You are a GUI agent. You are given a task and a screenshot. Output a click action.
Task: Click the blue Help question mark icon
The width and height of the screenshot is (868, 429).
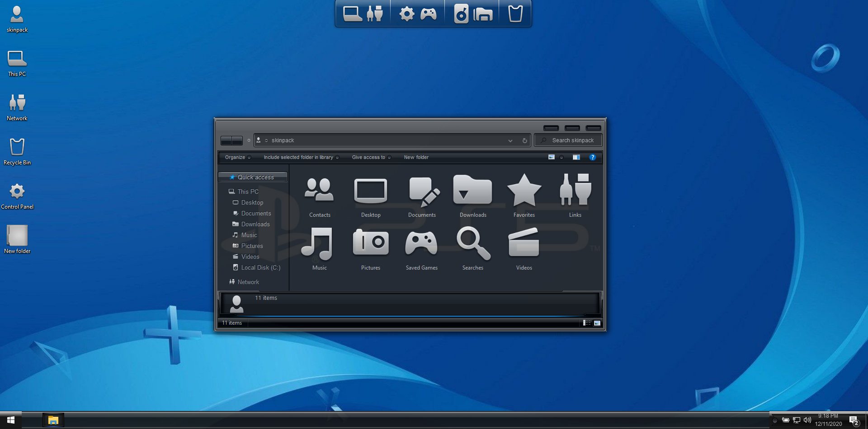[x=592, y=157]
